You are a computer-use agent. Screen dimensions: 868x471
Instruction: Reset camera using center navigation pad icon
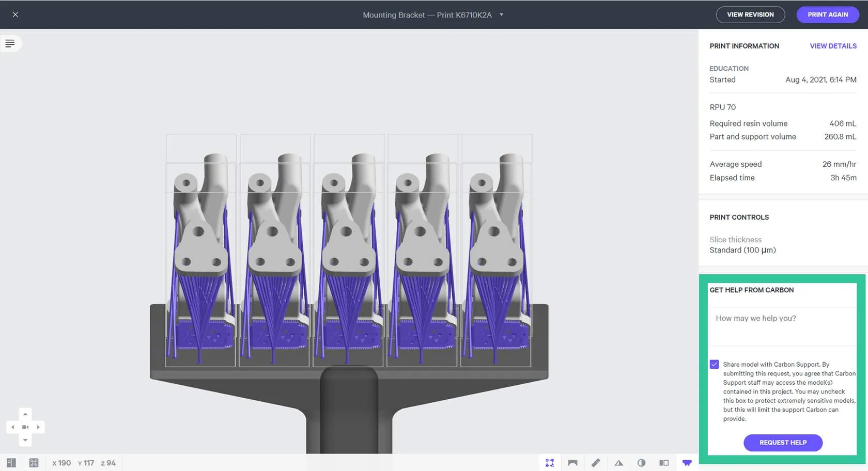[x=25, y=427]
